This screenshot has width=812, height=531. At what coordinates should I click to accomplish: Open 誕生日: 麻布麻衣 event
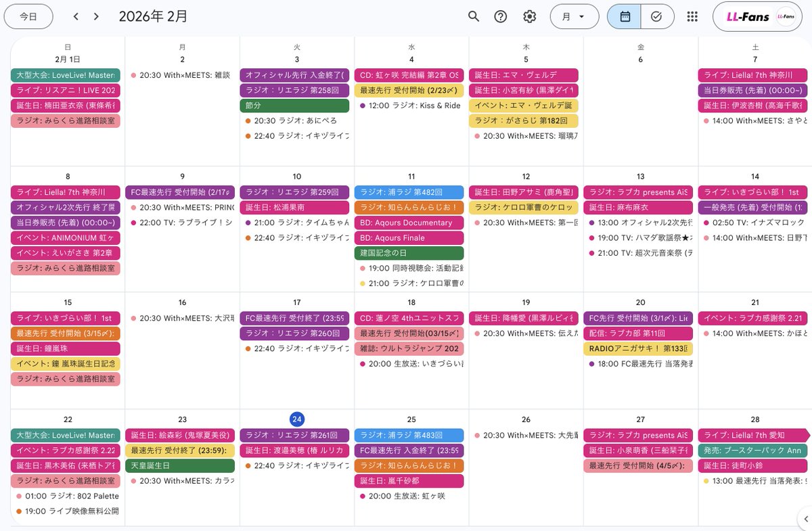pyautogui.click(x=638, y=208)
